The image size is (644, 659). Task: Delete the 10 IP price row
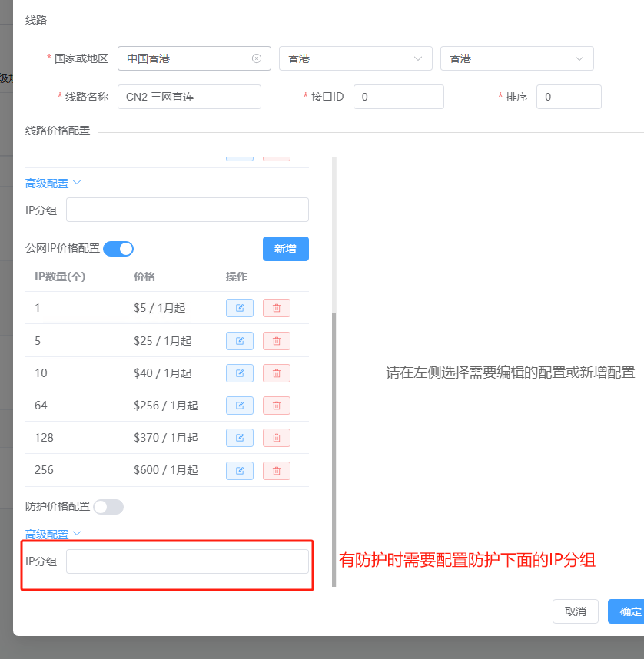pos(277,373)
